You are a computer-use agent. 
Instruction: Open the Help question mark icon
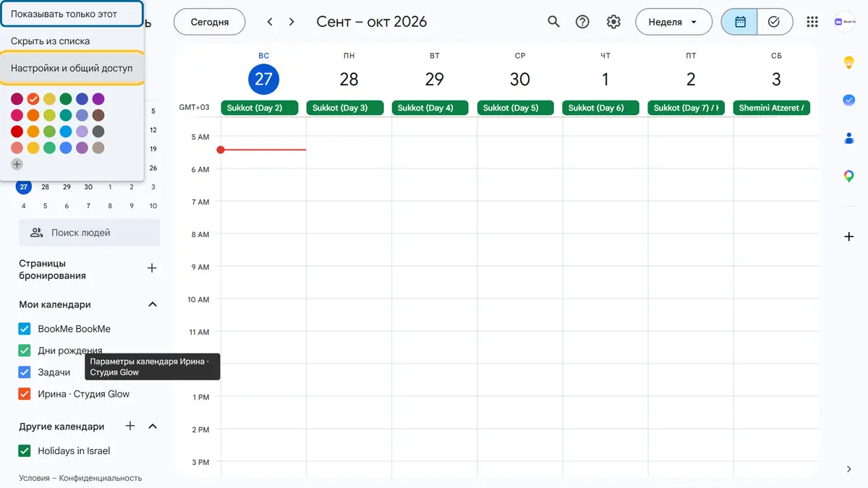coord(582,22)
